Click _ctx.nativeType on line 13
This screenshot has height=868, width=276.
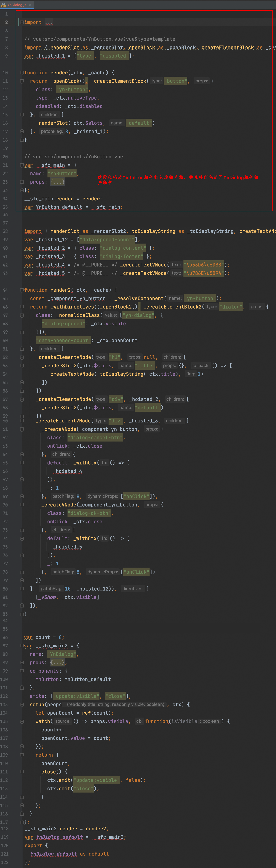pos(75,98)
